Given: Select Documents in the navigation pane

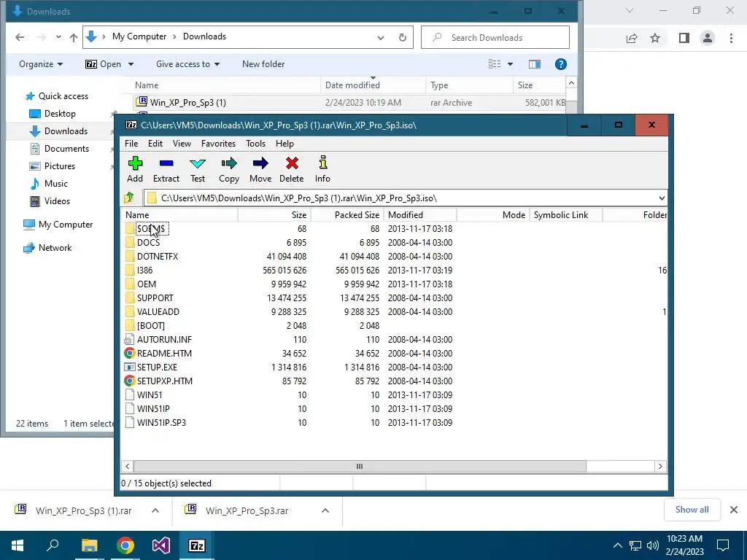Looking at the screenshot, I should click(66, 149).
